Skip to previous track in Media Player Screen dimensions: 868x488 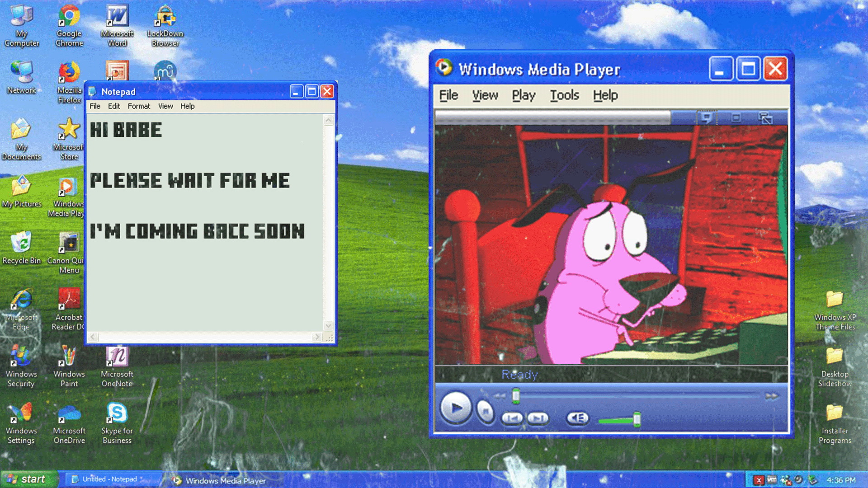(x=512, y=418)
